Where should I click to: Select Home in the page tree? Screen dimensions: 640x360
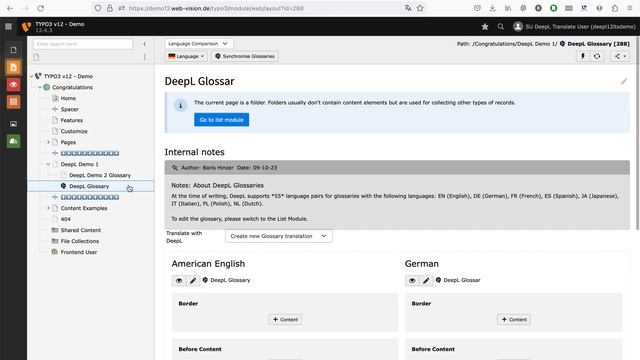[x=68, y=98]
